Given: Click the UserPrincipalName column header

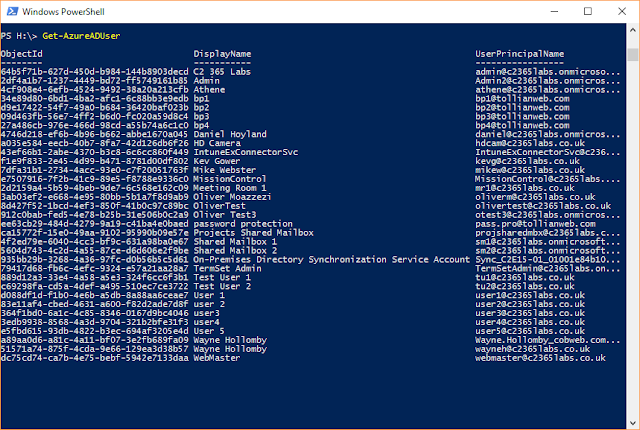Looking at the screenshot, I should click(x=520, y=54).
